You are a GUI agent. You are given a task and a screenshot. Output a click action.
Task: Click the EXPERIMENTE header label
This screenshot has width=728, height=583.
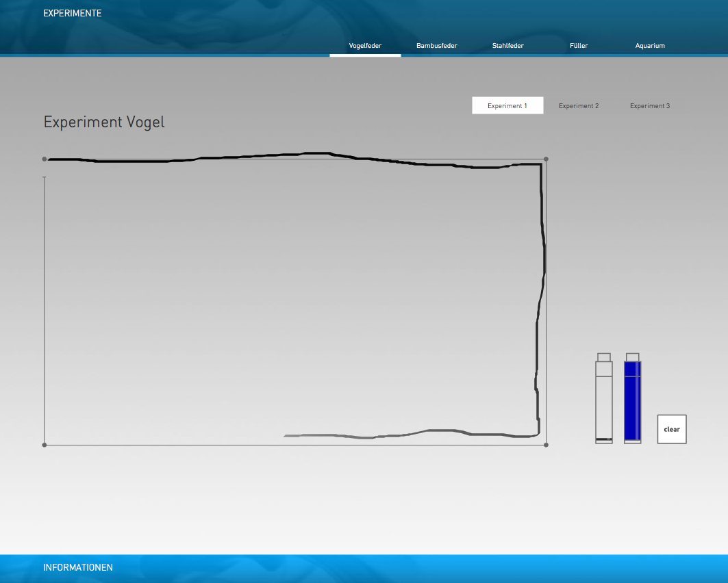tap(73, 13)
